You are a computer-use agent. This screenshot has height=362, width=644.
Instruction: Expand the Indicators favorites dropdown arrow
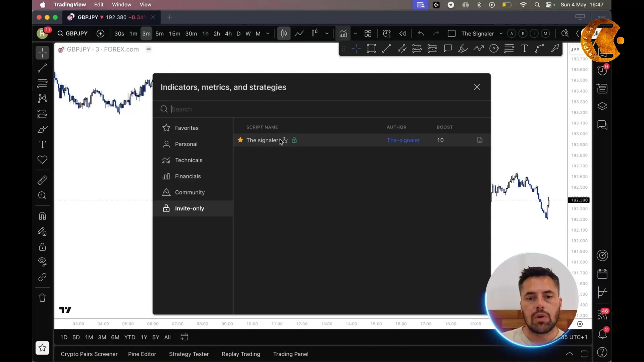point(356,34)
